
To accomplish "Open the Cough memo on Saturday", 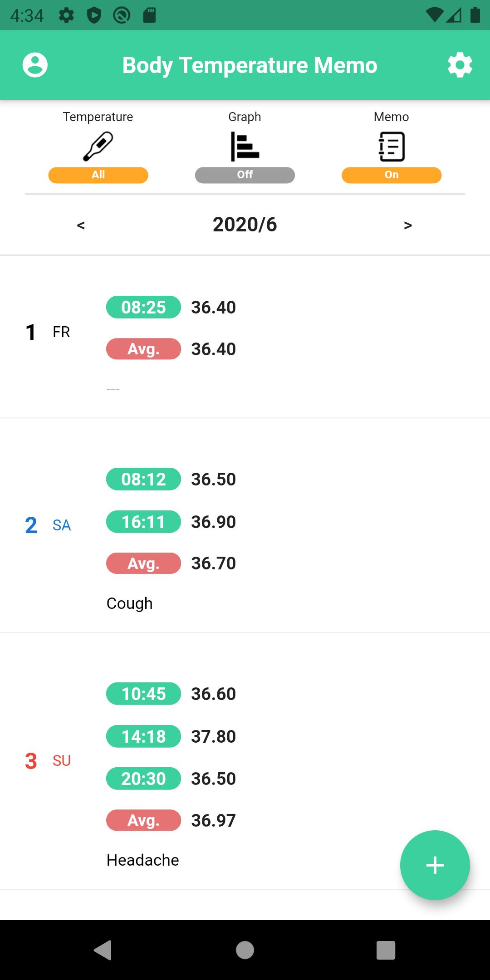I will coord(130,603).
